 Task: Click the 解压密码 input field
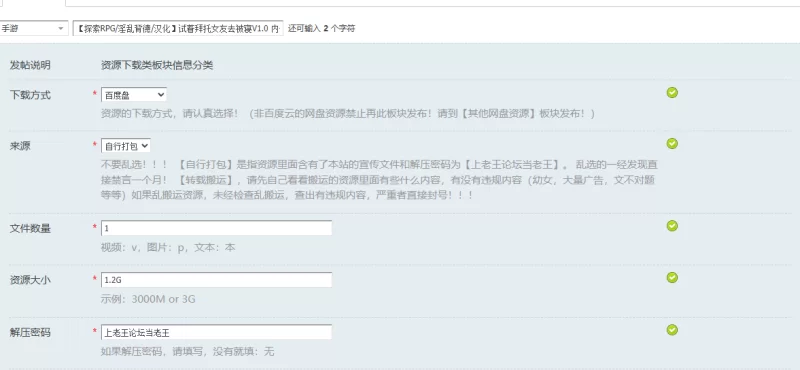coord(216,332)
